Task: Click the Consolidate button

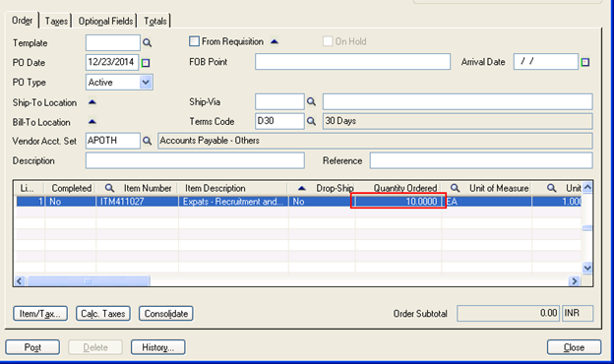Action: pyautogui.click(x=166, y=314)
